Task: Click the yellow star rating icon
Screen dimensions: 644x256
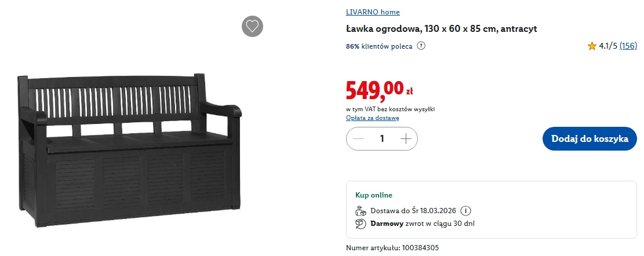Action: (592, 46)
